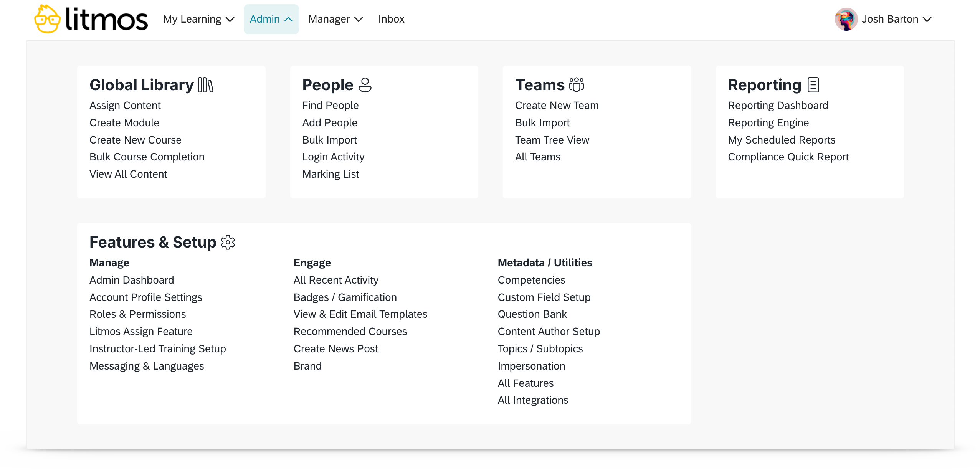Open the Marking List

(331, 174)
